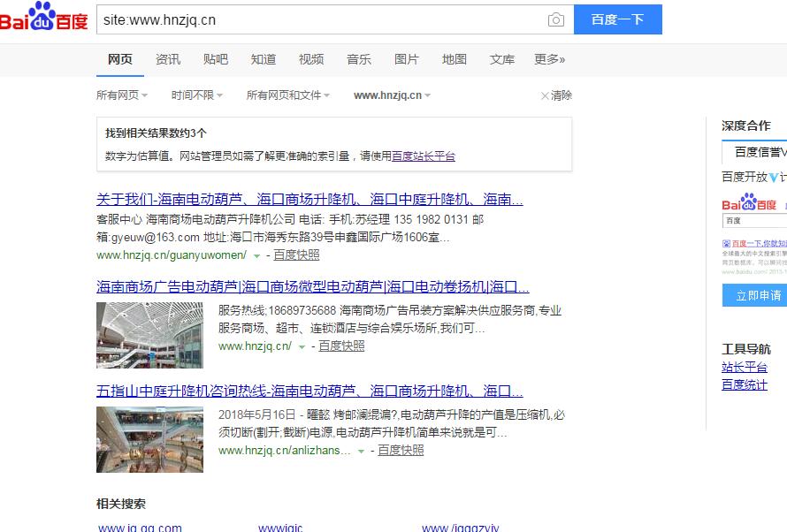
Task: Open related search wwwjgjc
Action: click(280, 528)
